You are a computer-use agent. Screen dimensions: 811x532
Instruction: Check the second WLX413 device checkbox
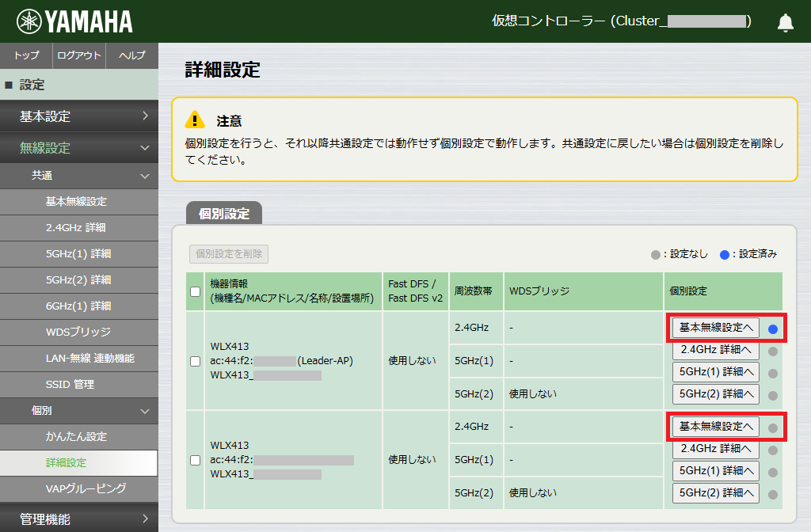click(x=193, y=460)
